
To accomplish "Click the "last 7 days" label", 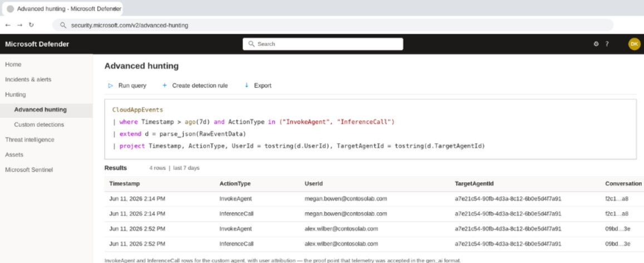I will pos(186,168).
